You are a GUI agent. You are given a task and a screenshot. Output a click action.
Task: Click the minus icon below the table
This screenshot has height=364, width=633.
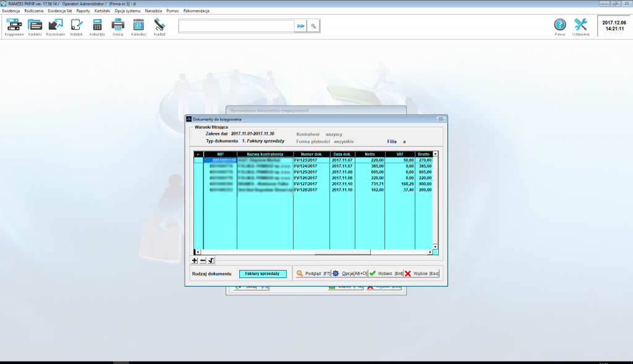[203, 261]
